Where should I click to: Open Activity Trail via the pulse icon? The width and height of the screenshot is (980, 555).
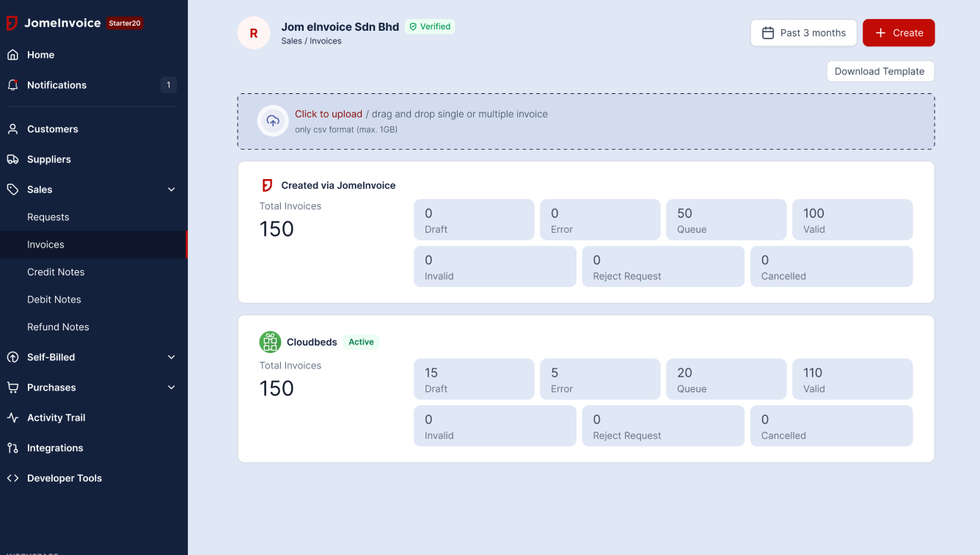[12, 417]
